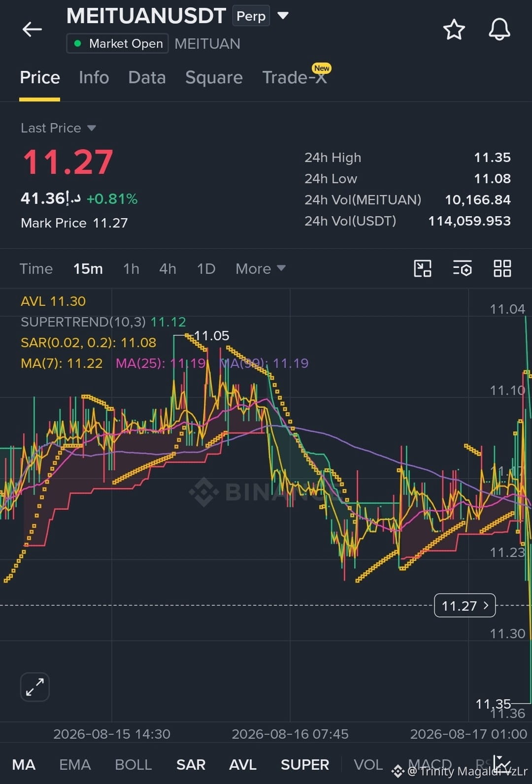Tap the Perp contract badge
The image size is (532, 784).
click(251, 16)
